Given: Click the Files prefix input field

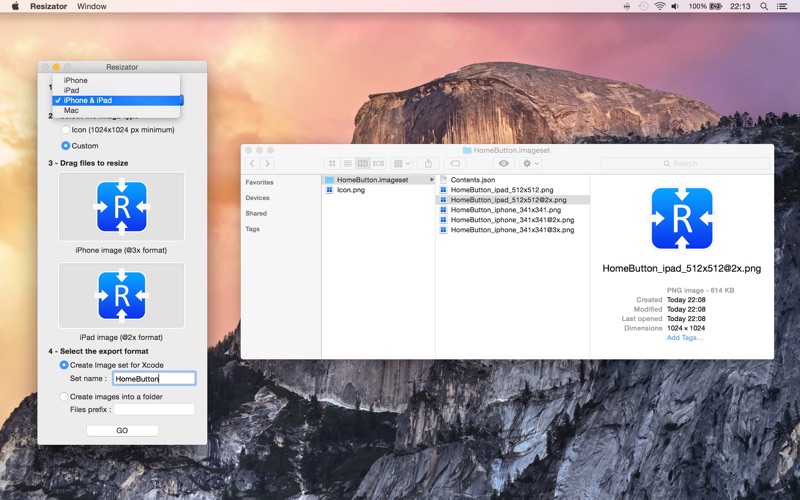Looking at the screenshot, I should tap(154, 409).
